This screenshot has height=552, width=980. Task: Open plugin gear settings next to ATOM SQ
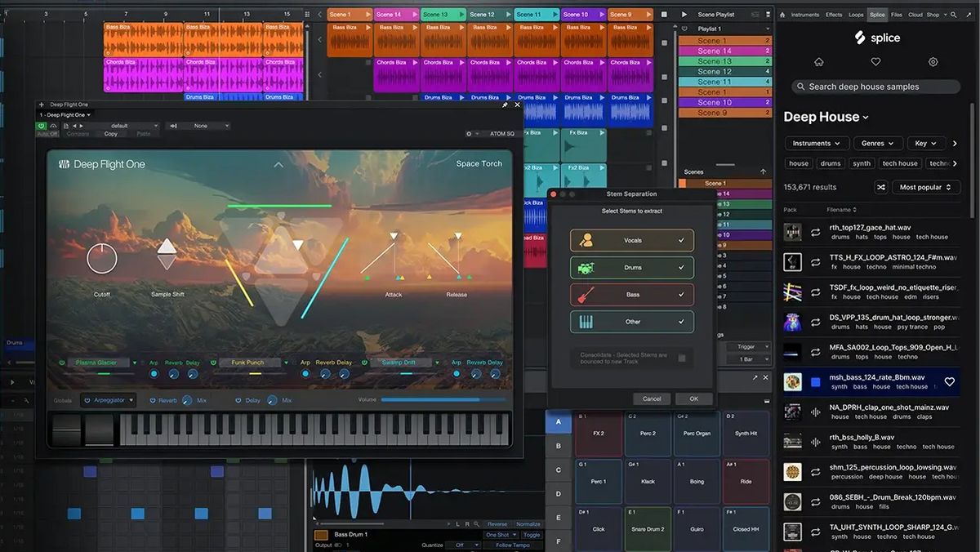(469, 134)
